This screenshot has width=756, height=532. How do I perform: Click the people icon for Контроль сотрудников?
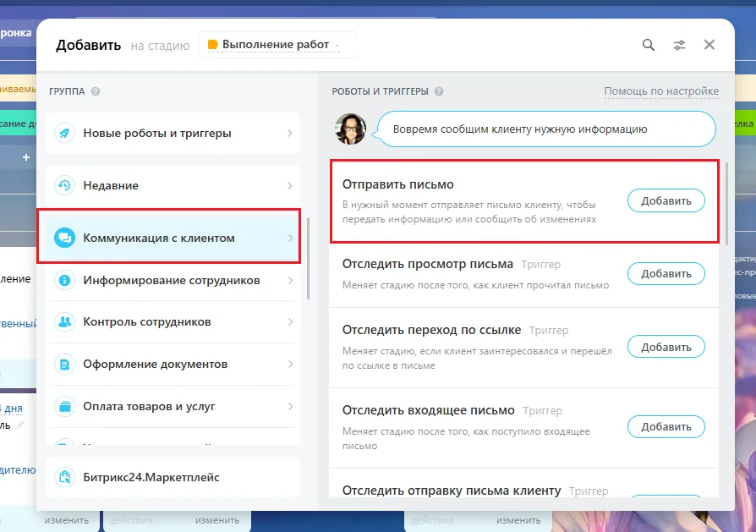(x=64, y=321)
